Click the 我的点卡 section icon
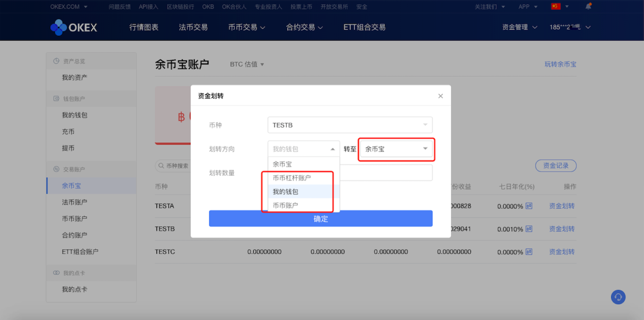Image resolution: width=644 pixels, height=320 pixels. click(x=56, y=273)
